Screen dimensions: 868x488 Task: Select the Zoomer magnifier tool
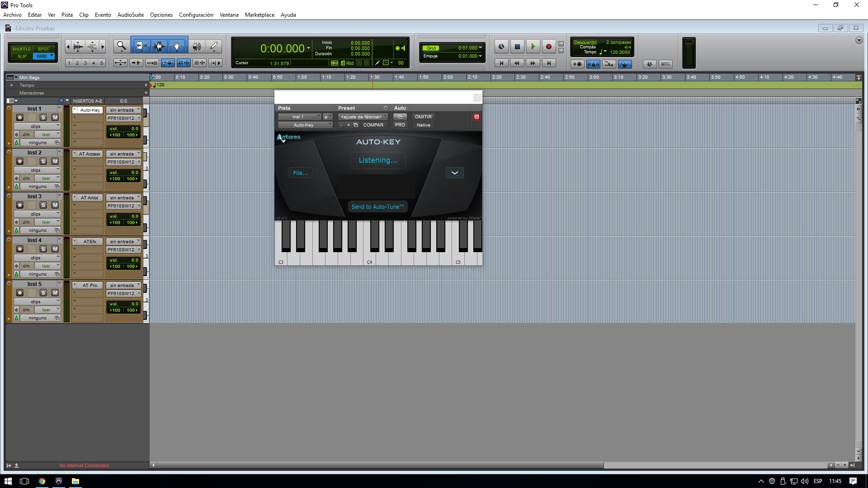pyautogui.click(x=121, y=46)
